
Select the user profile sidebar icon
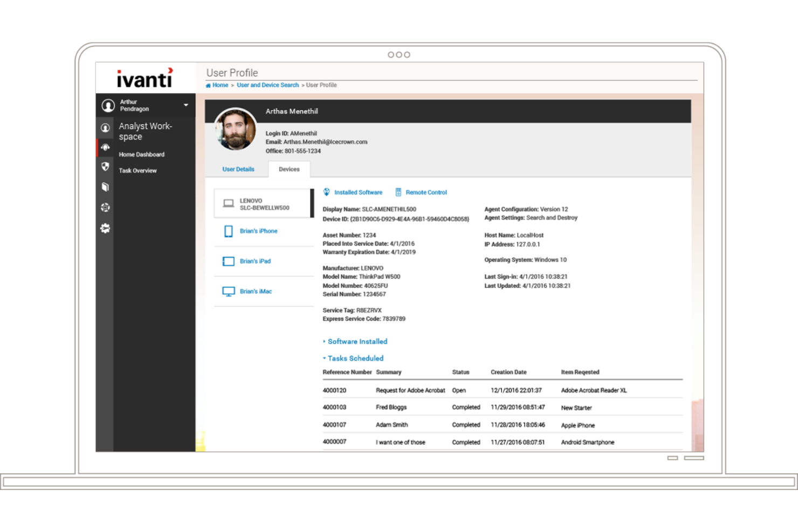pyautogui.click(x=106, y=128)
